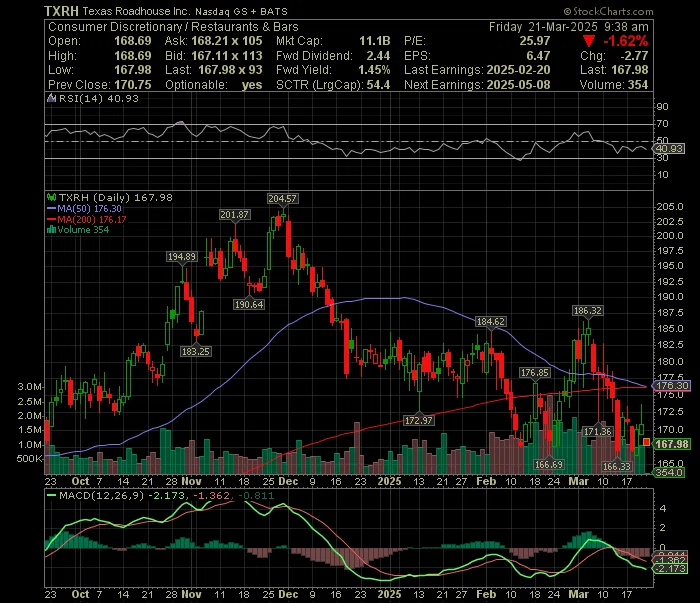Click the Fwd Yield value 1.45%
Image resolution: width=700 pixels, height=603 pixels.
click(x=374, y=70)
